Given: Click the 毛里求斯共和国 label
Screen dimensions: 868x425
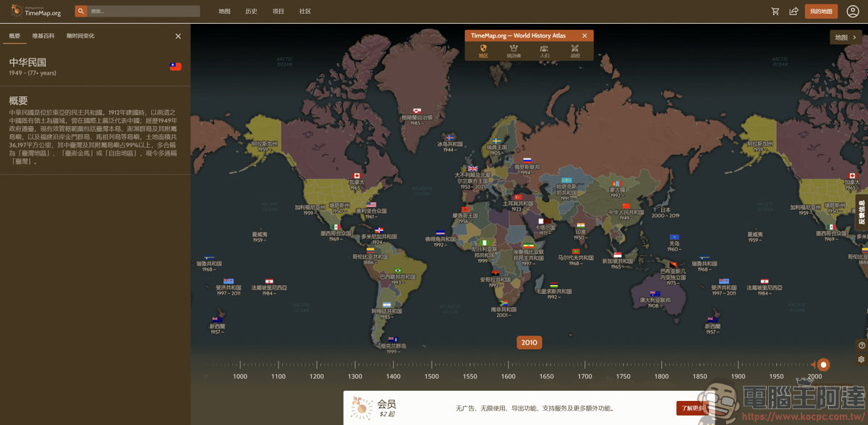Looking at the screenshot, I should point(554,291).
